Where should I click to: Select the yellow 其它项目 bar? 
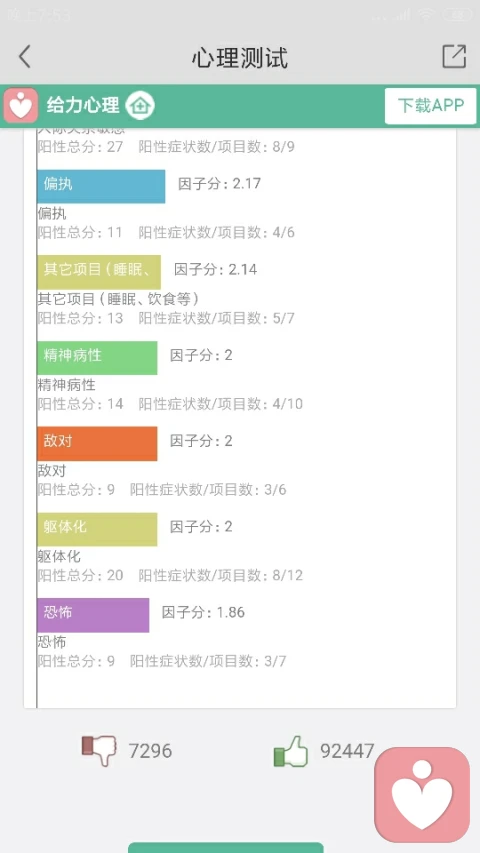coord(99,272)
